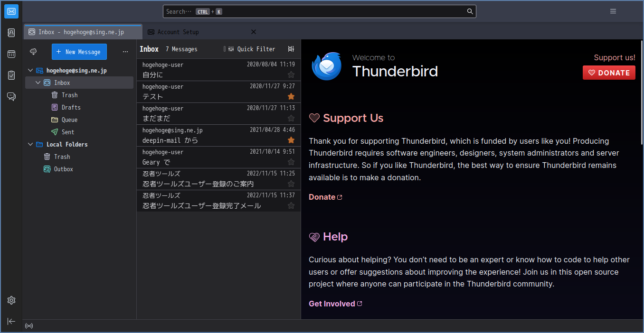Click in the global search field

tap(319, 11)
